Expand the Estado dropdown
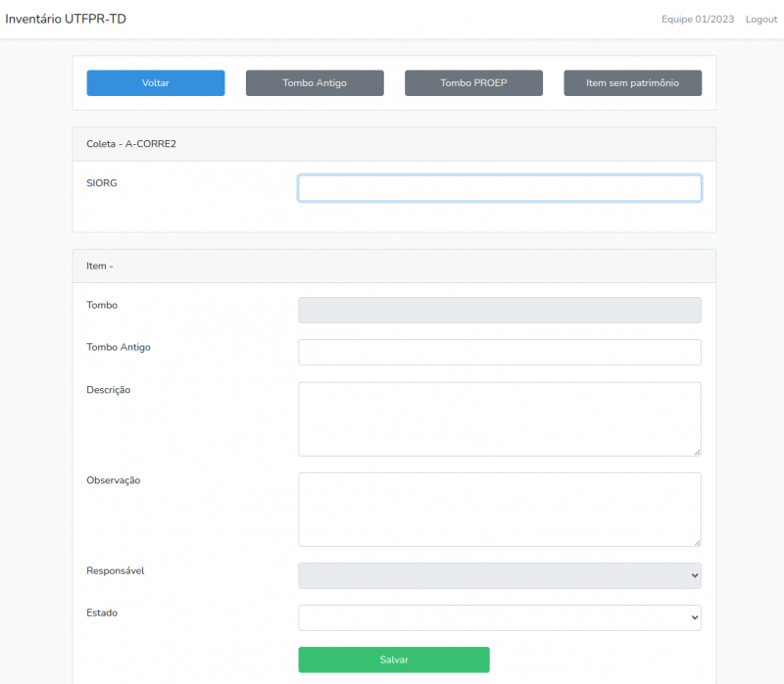784x684 pixels. click(x=500, y=617)
